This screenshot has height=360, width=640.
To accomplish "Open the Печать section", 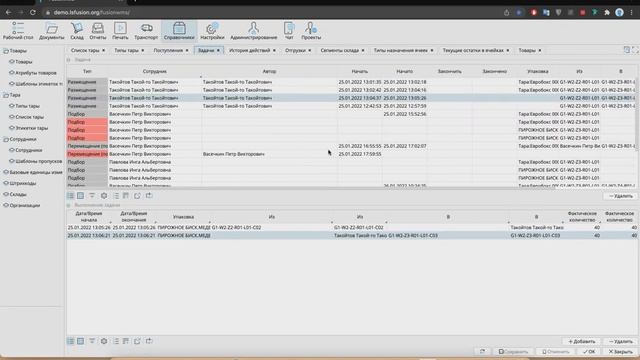I will [120, 31].
